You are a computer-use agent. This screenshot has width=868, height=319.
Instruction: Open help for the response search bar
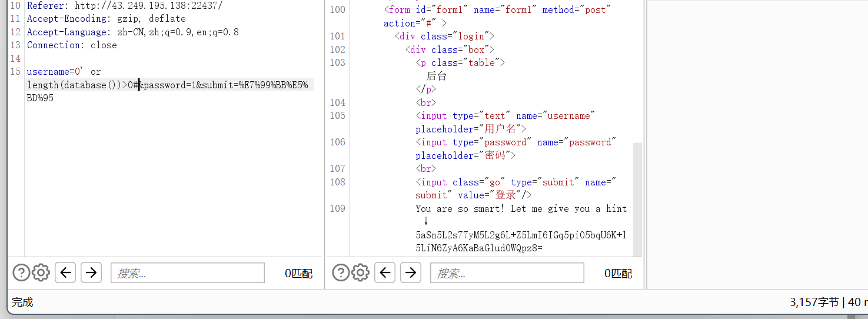pos(341,273)
